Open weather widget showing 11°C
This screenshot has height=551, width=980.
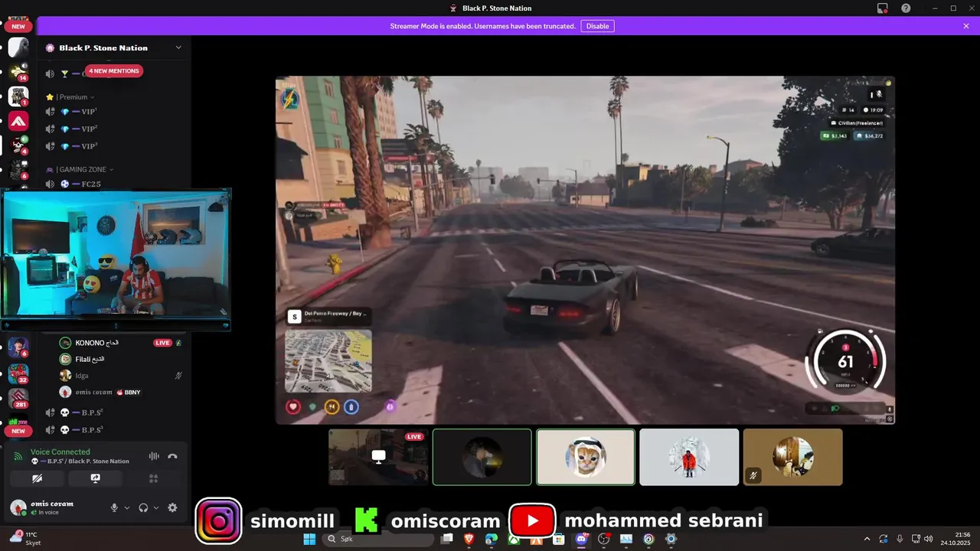pos(24,538)
